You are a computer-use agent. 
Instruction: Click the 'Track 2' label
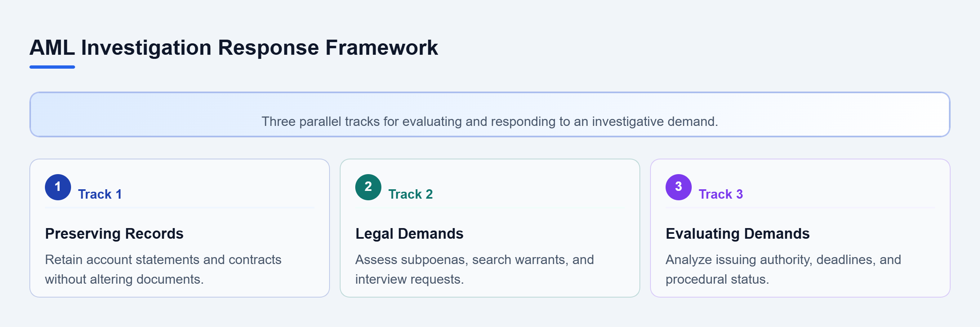pyautogui.click(x=410, y=194)
